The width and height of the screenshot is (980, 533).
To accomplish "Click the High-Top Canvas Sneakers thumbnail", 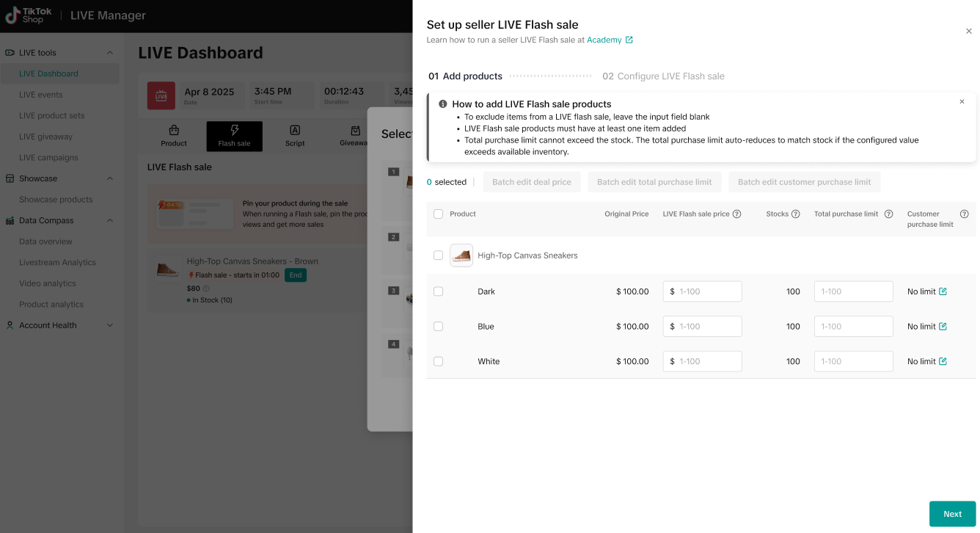I will pos(461,255).
